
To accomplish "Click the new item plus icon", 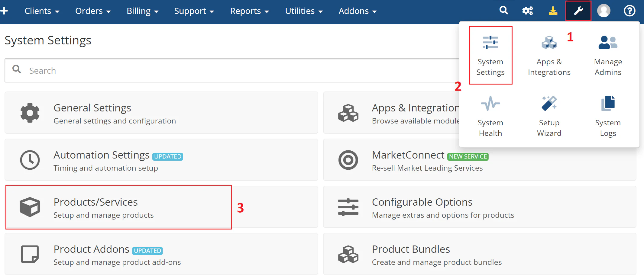I will tap(4, 11).
